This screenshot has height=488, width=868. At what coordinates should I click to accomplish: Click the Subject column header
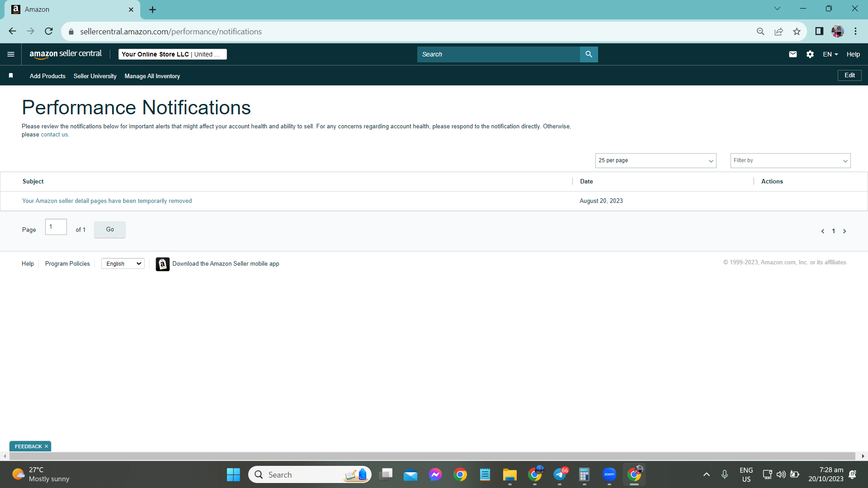pyautogui.click(x=33, y=182)
